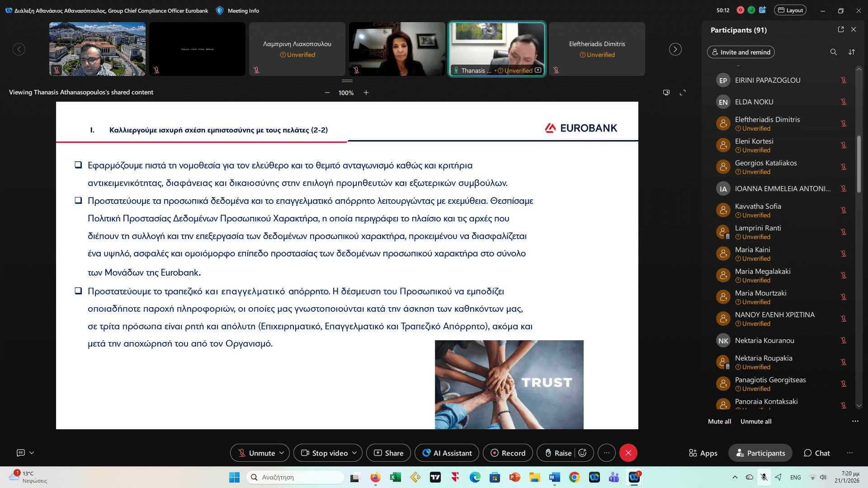This screenshot has width=868, height=488.
Task: Open the Chat panel
Action: click(x=816, y=453)
